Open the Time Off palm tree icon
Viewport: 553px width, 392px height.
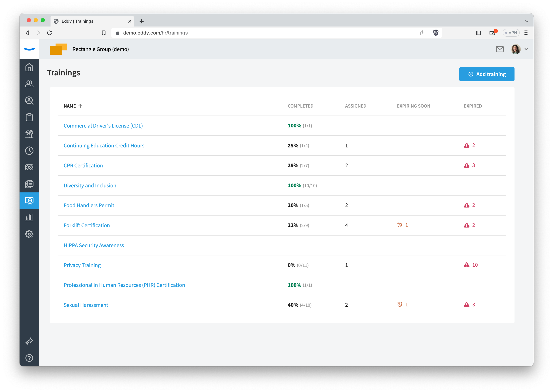coord(29,134)
